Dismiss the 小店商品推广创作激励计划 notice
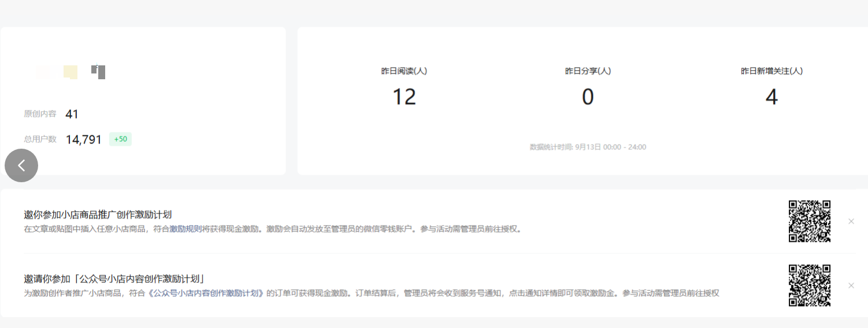868x328 pixels. point(851,221)
